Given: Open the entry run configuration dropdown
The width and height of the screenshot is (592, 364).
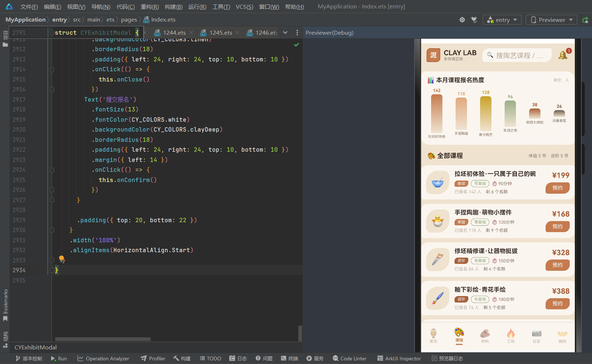Looking at the screenshot, I should click(502, 20).
